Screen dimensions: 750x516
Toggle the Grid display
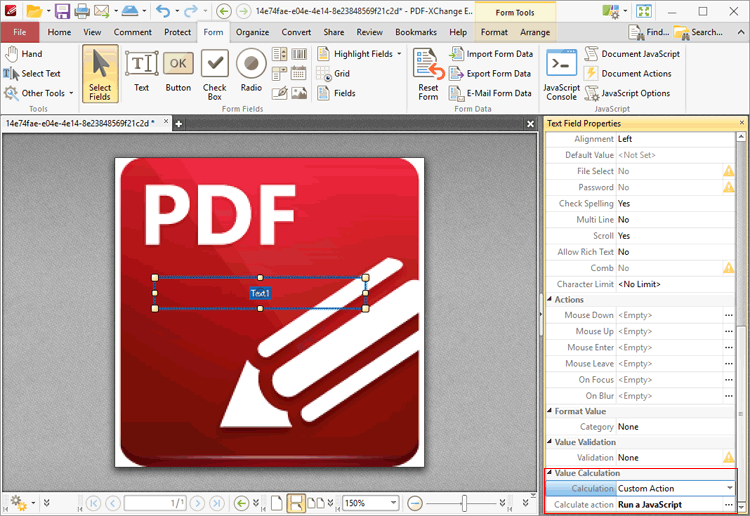[x=333, y=74]
